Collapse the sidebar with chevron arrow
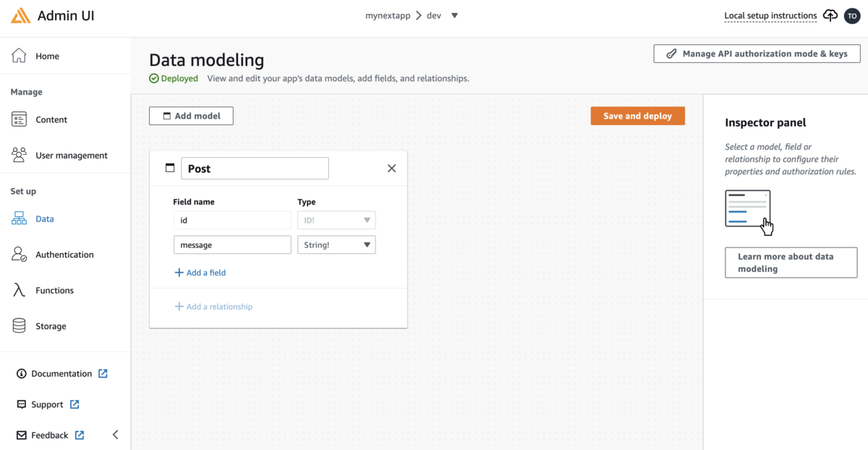Viewport: 868px width, 450px height. (x=115, y=435)
